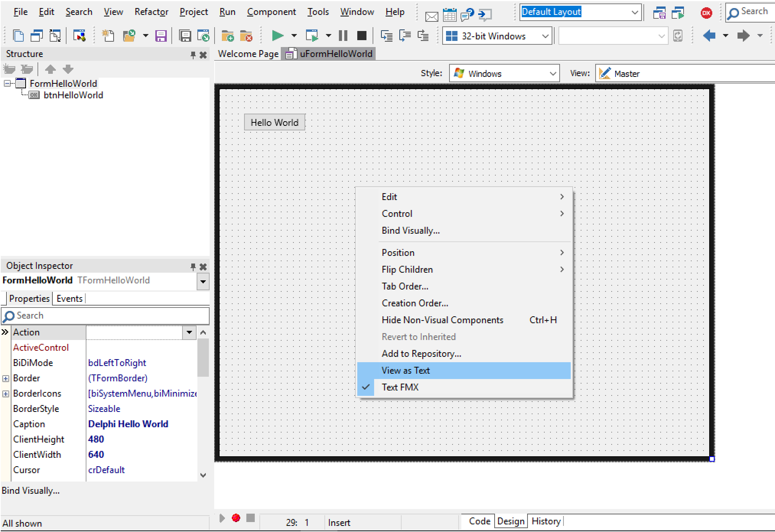
Task: Click the gray Forward navigation arrow
Action: [743, 36]
